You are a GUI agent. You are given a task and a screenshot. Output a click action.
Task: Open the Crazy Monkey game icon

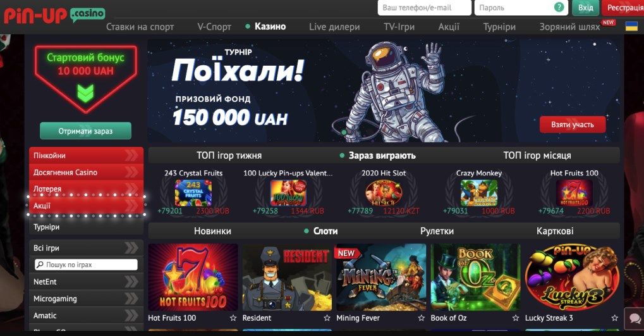click(x=479, y=192)
